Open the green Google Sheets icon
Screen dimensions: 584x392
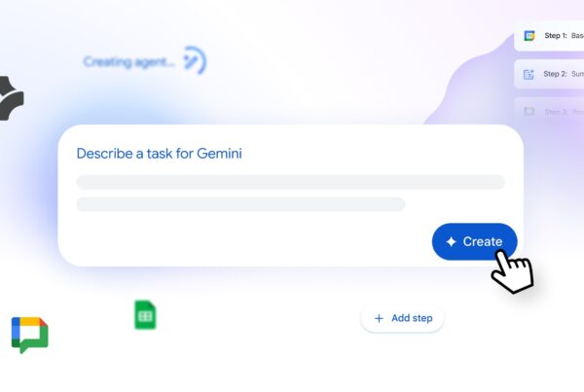(145, 314)
